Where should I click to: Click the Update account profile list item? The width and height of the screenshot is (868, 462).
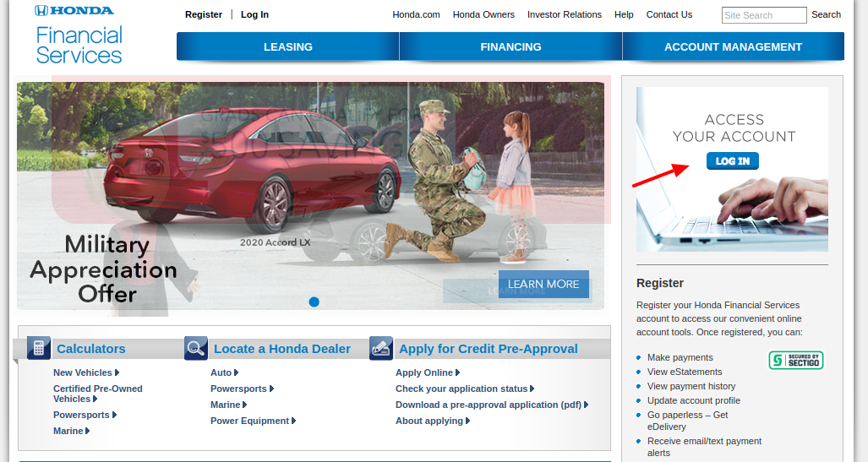click(x=694, y=400)
